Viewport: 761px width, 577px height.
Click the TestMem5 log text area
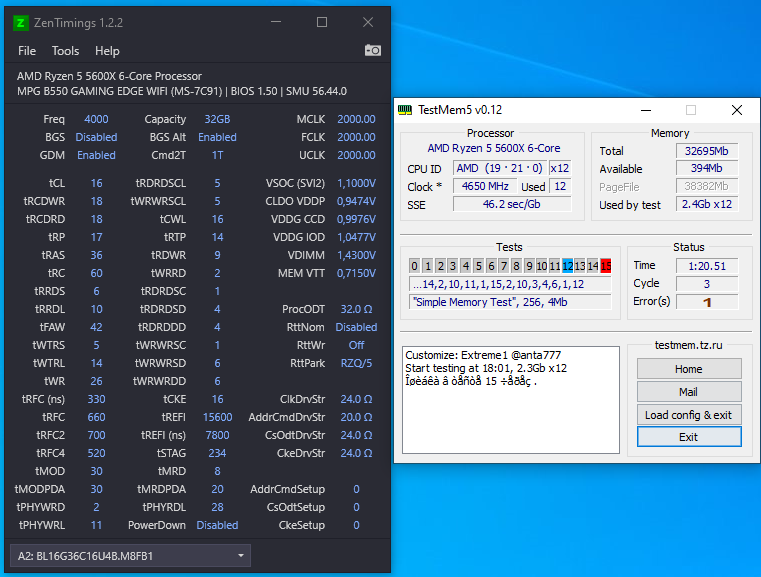(x=511, y=400)
